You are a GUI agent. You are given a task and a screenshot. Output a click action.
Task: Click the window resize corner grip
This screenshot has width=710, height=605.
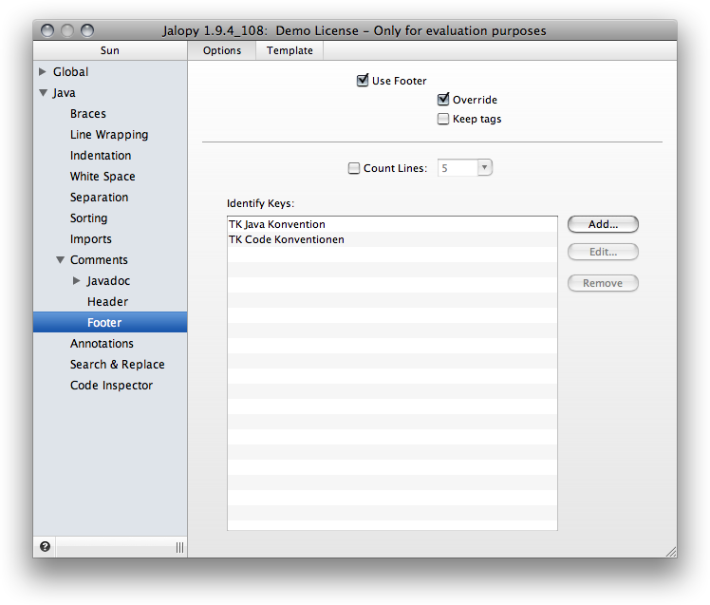671,552
